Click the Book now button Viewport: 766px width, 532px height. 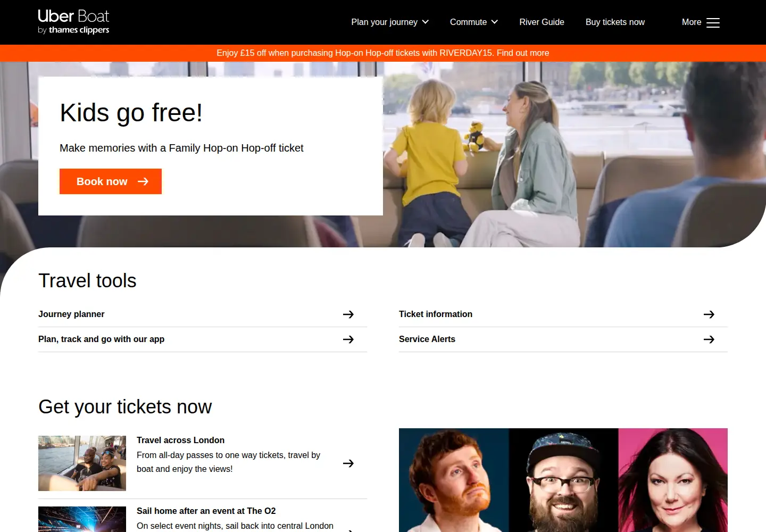pos(111,181)
